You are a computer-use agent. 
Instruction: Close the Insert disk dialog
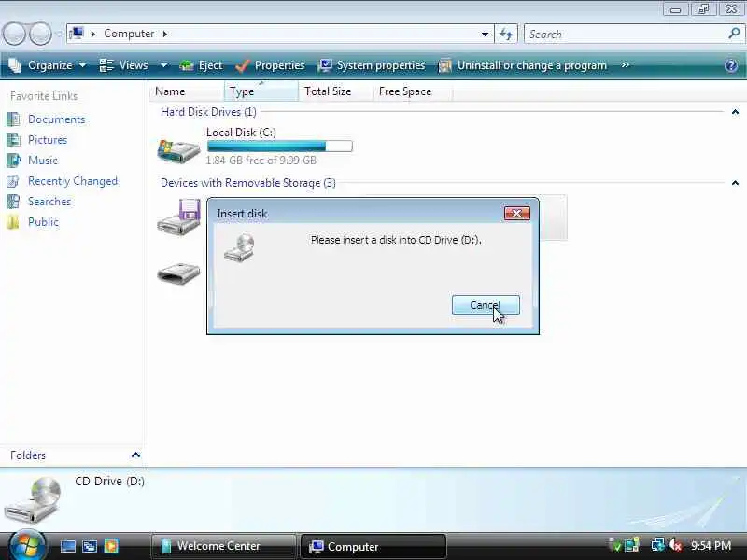[517, 214]
